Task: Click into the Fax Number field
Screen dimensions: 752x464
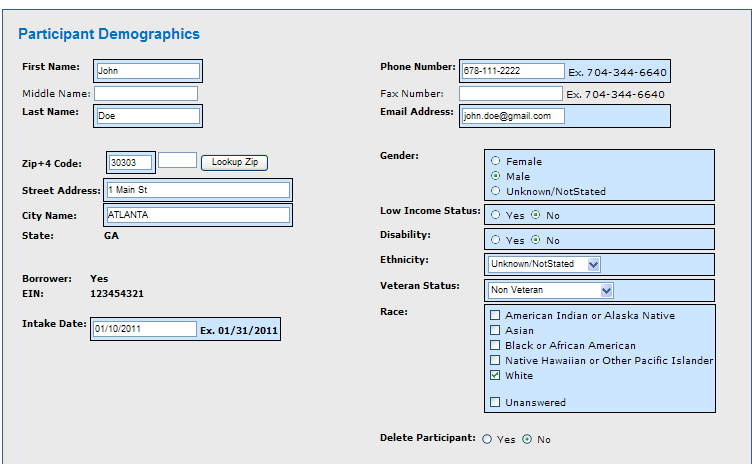Action: [511, 94]
